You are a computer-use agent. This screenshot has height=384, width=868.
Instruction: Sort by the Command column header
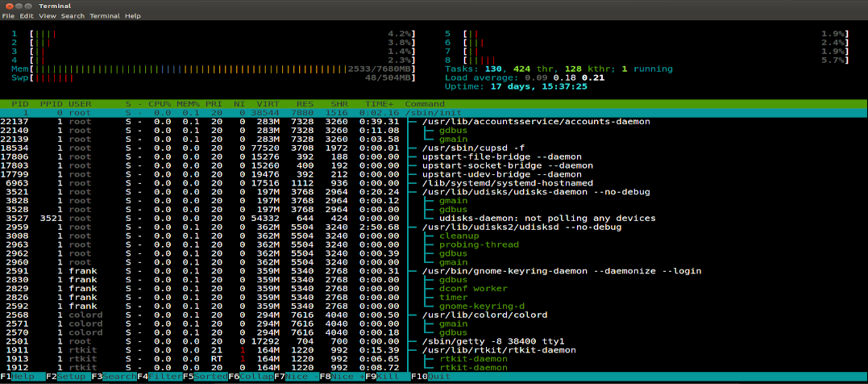[425, 104]
